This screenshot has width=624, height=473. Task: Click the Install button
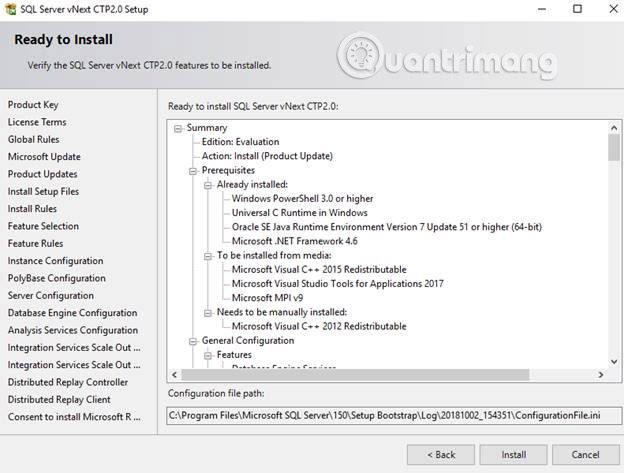(x=513, y=455)
